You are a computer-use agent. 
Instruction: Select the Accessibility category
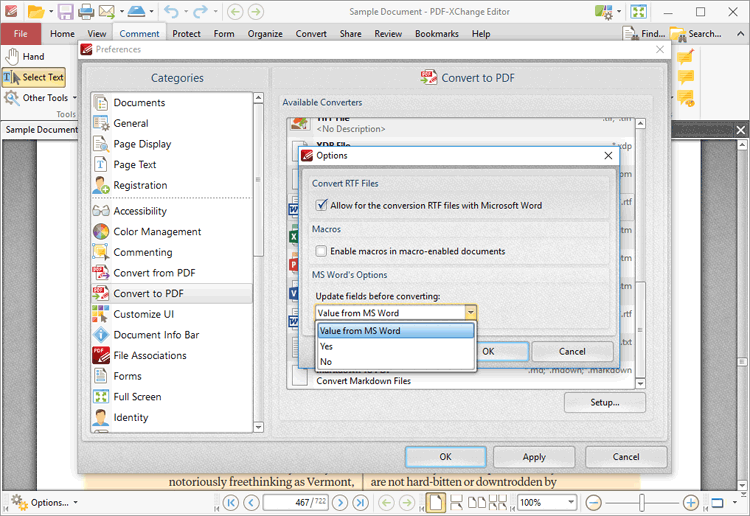pos(171,211)
